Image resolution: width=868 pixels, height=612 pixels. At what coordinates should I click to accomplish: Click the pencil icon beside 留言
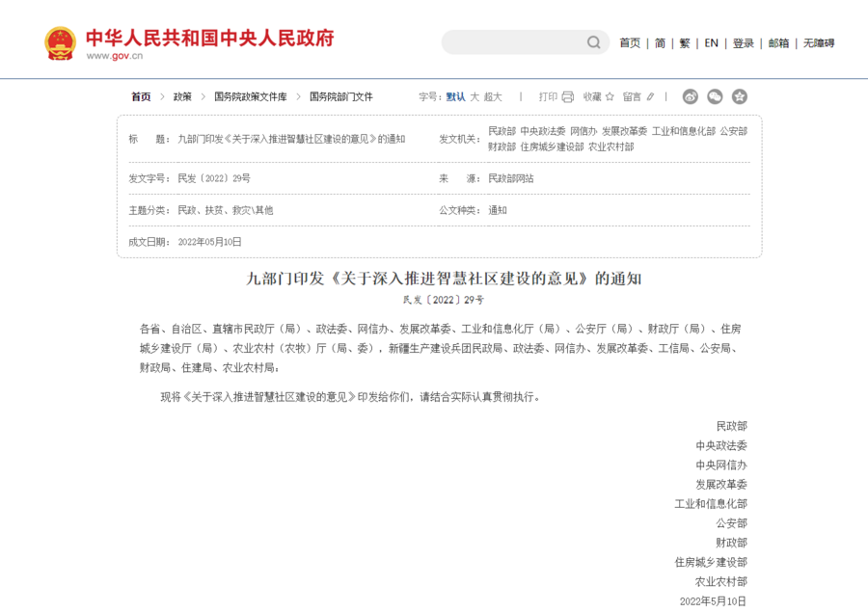click(651, 96)
